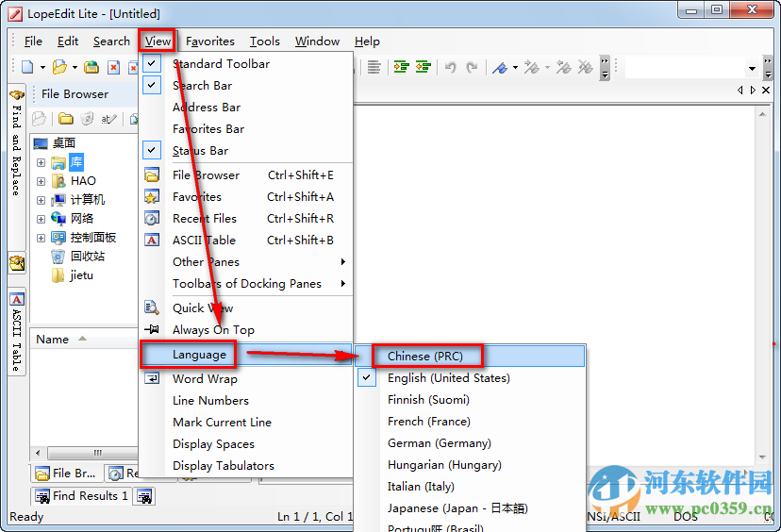Screen dimensions: 781x532
Task: Open the ASCII Table side tab
Action: [x=16, y=333]
